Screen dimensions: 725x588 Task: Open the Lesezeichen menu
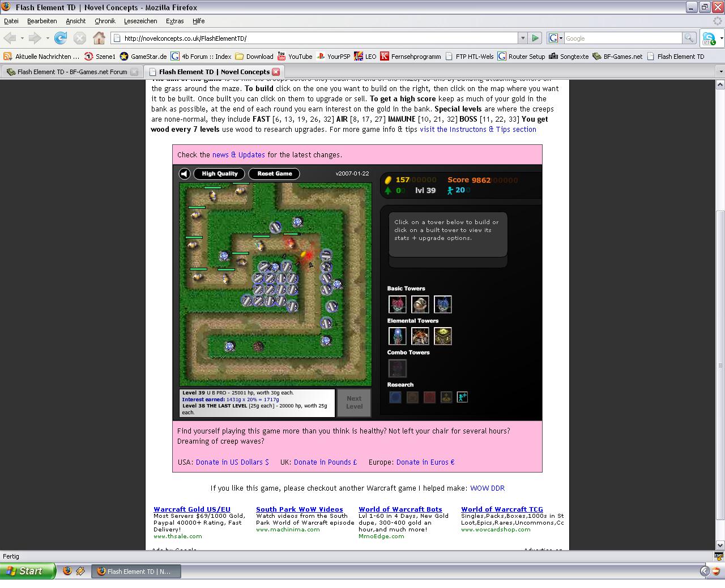[140, 21]
